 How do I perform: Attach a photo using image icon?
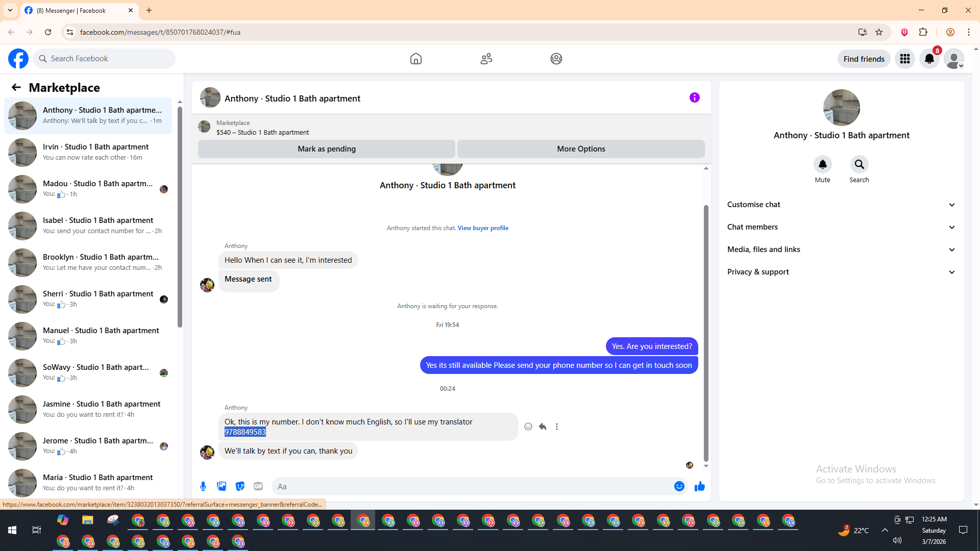click(x=222, y=486)
